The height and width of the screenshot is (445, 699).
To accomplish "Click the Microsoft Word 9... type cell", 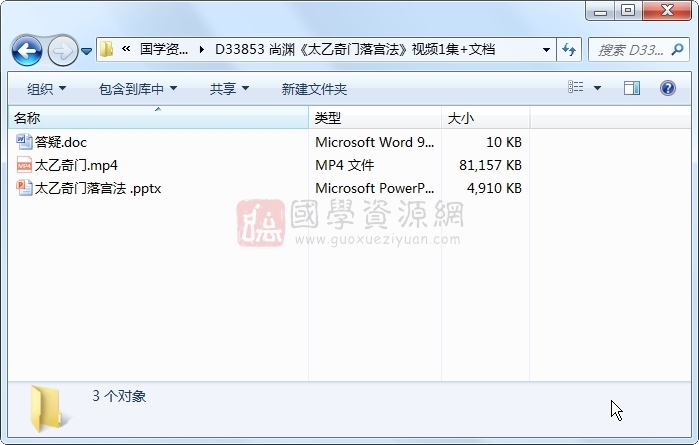I will 374,142.
